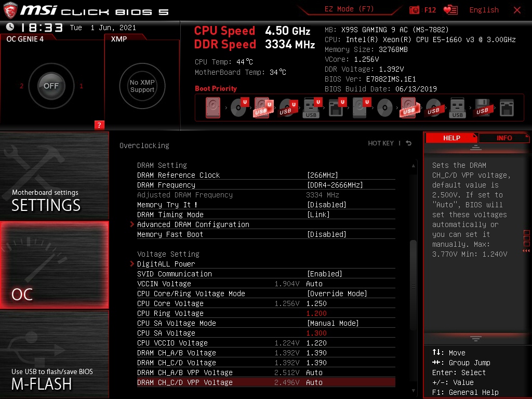The image size is (532, 399).
Task: Switch to the INFO tab
Action: [504, 138]
